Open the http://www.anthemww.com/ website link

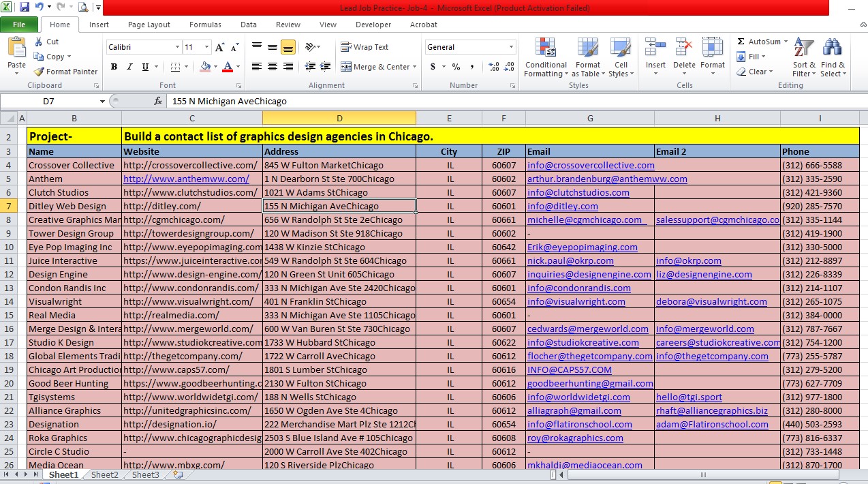tap(186, 179)
